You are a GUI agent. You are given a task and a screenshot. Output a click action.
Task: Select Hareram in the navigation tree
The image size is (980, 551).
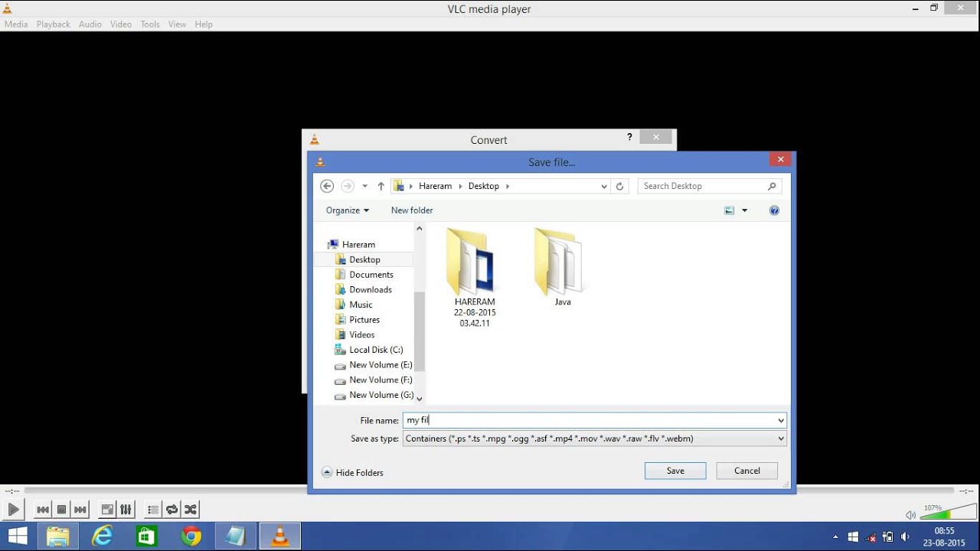point(358,245)
